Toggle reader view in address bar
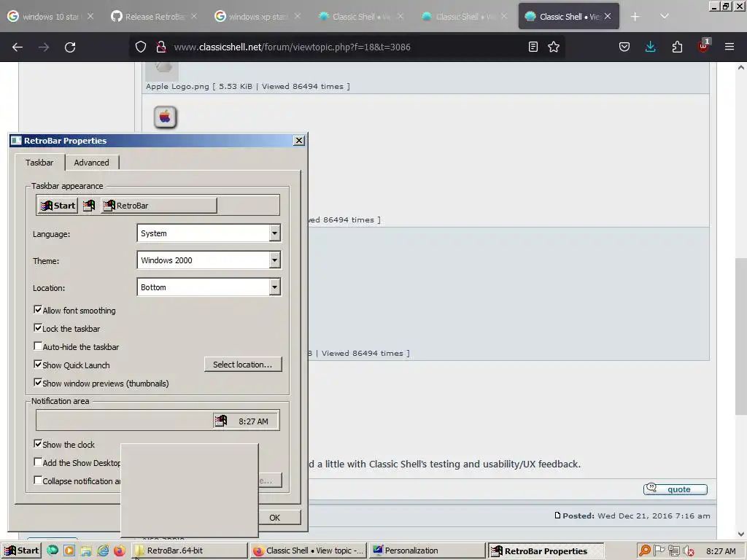 pyautogui.click(x=533, y=47)
